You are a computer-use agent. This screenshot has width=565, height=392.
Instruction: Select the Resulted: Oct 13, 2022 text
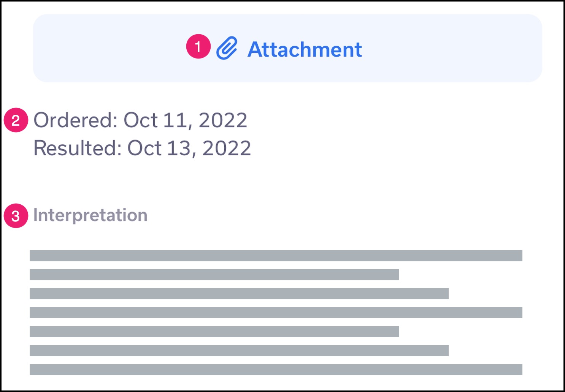[142, 148]
